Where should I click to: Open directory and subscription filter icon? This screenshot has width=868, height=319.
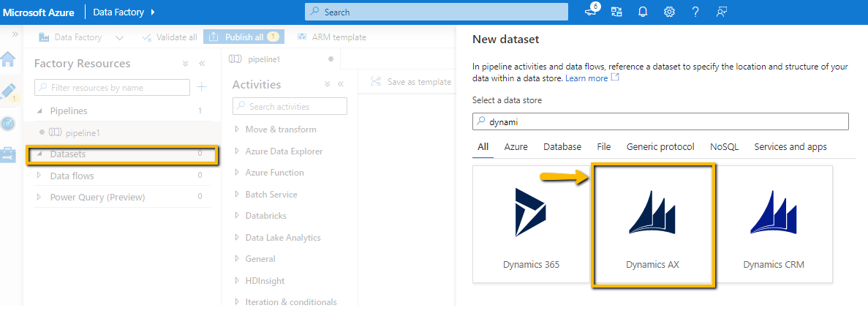pos(616,12)
